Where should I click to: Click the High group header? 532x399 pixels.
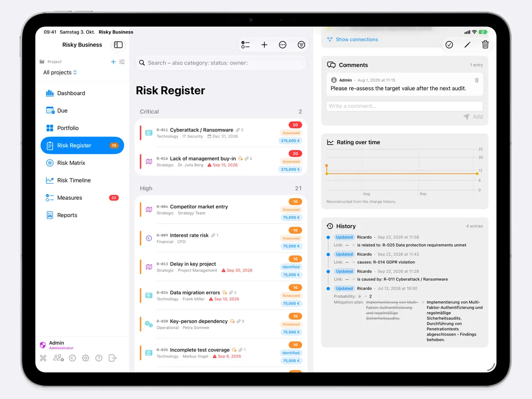point(221,188)
